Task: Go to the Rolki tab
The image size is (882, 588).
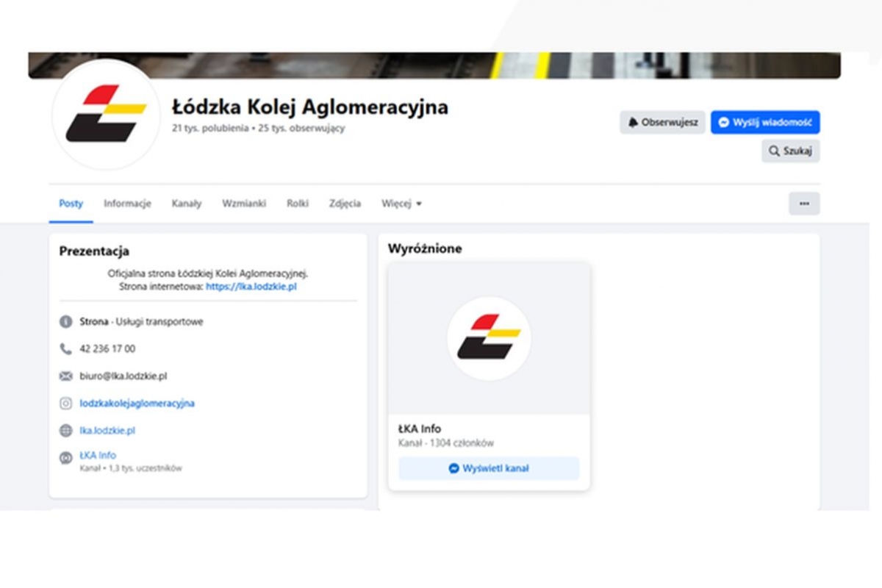Action: [298, 204]
